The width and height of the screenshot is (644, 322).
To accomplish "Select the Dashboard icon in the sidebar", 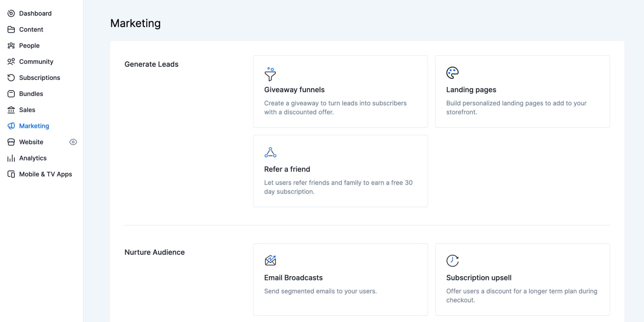I will [11, 13].
